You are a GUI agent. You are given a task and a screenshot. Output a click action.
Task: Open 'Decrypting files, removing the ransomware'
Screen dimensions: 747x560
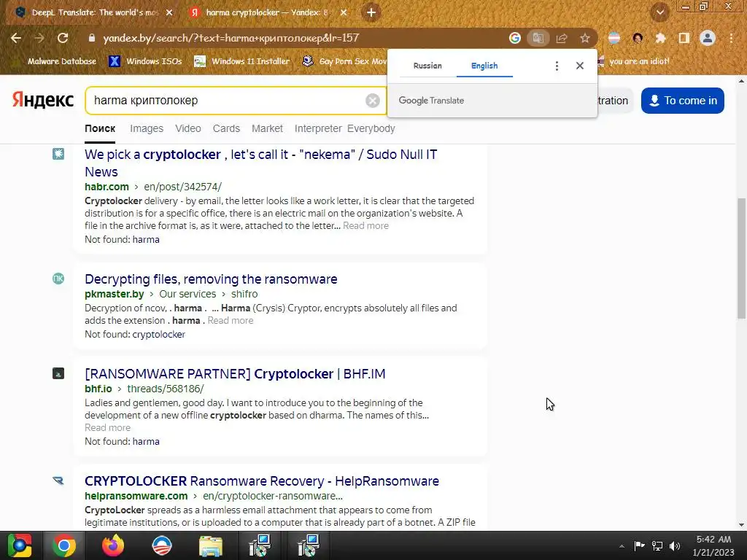point(211,279)
